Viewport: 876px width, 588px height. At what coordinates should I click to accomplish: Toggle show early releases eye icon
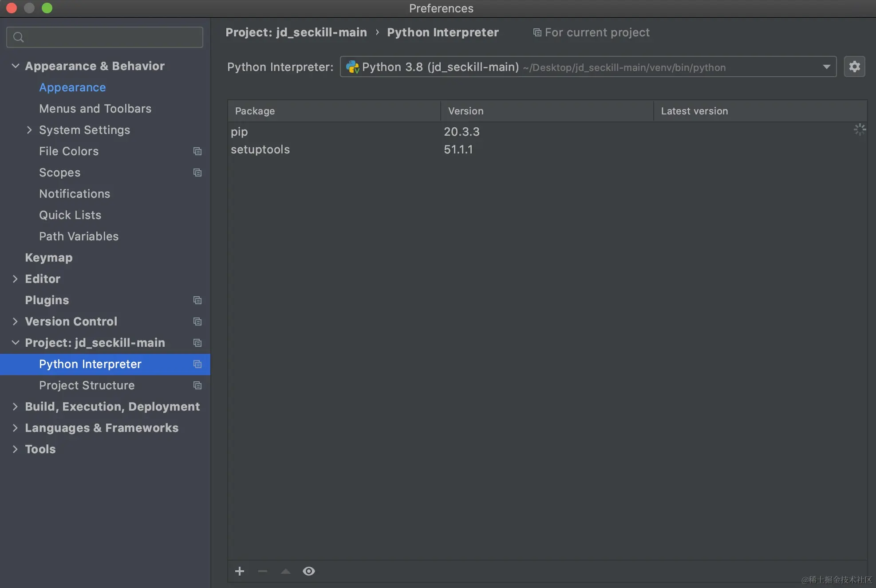pos(309,571)
